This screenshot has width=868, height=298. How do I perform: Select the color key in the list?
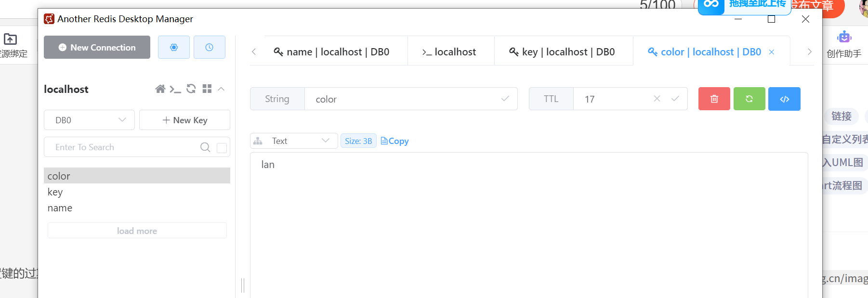(137, 176)
